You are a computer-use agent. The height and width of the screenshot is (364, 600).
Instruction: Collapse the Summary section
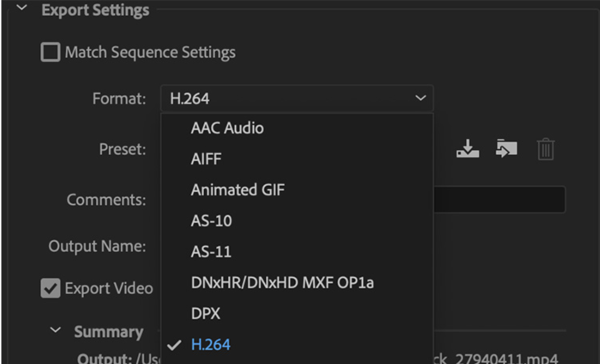[x=55, y=330]
